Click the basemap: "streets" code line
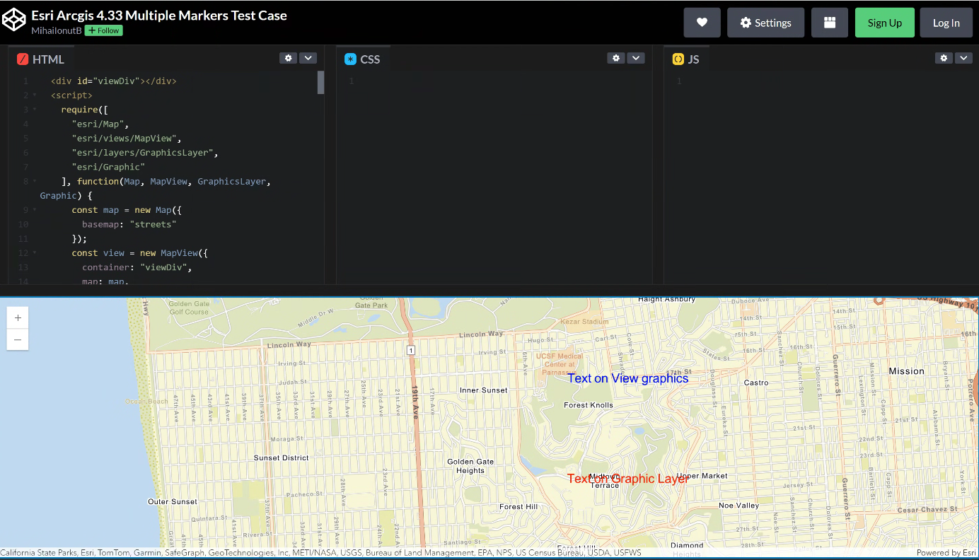The height and width of the screenshot is (560, 979). tap(129, 224)
